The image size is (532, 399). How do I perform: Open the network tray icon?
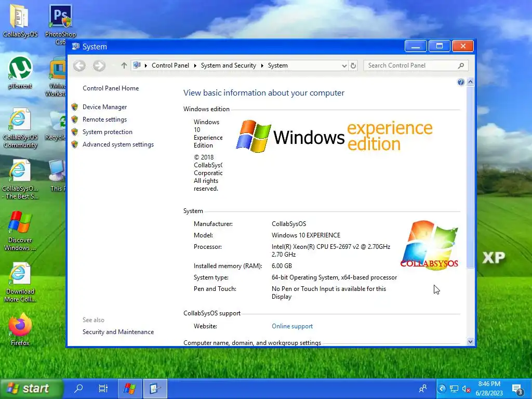click(x=454, y=389)
